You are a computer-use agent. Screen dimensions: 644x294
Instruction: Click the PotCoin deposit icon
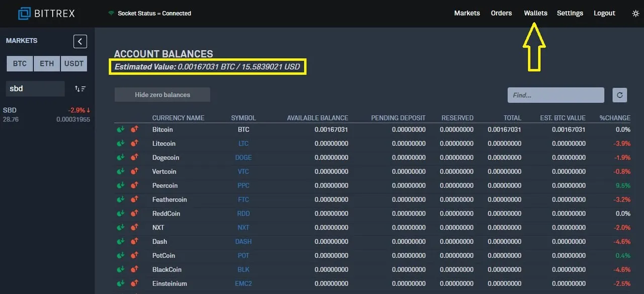tap(120, 256)
